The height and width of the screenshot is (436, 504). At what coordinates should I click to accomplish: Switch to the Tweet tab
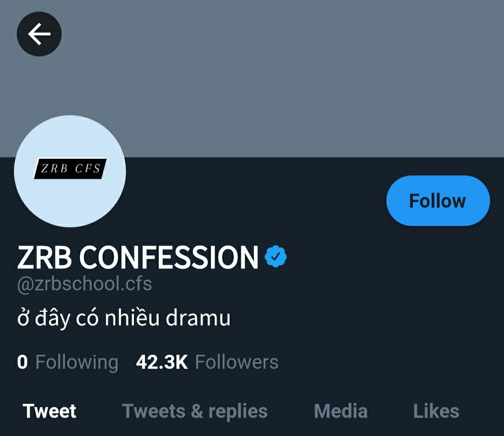point(49,411)
